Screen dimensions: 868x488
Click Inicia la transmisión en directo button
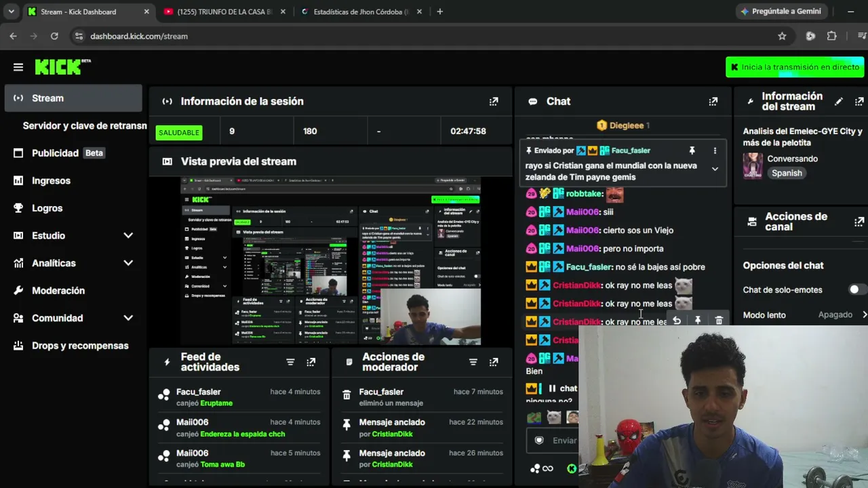coord(795,67)
